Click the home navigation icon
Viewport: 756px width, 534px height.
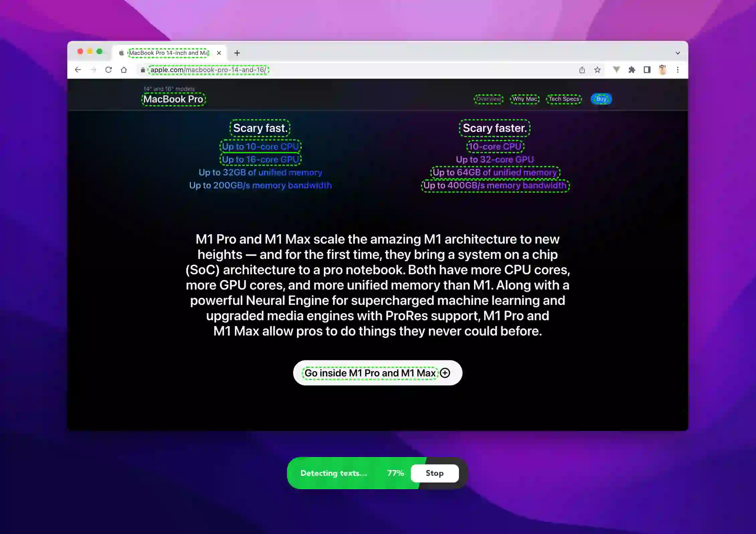(x=124, y=69)
